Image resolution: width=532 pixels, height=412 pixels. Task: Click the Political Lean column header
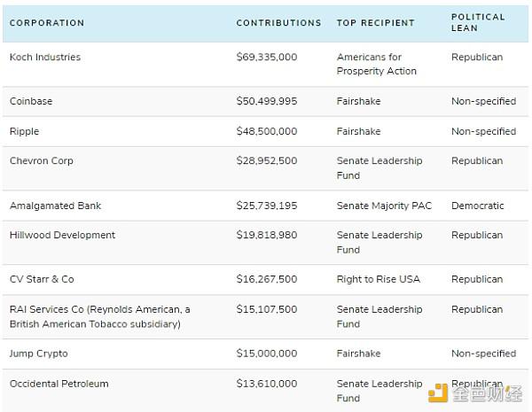(478, 22)
